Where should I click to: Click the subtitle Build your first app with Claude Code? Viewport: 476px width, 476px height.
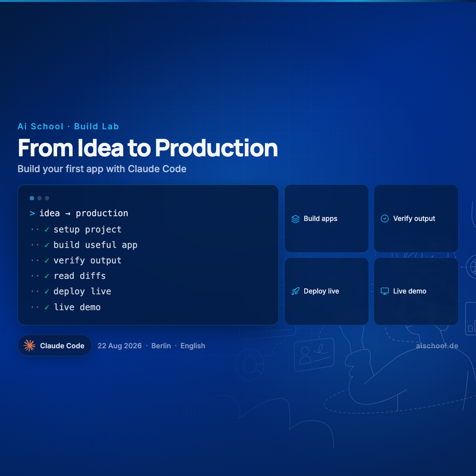[102, 169]
